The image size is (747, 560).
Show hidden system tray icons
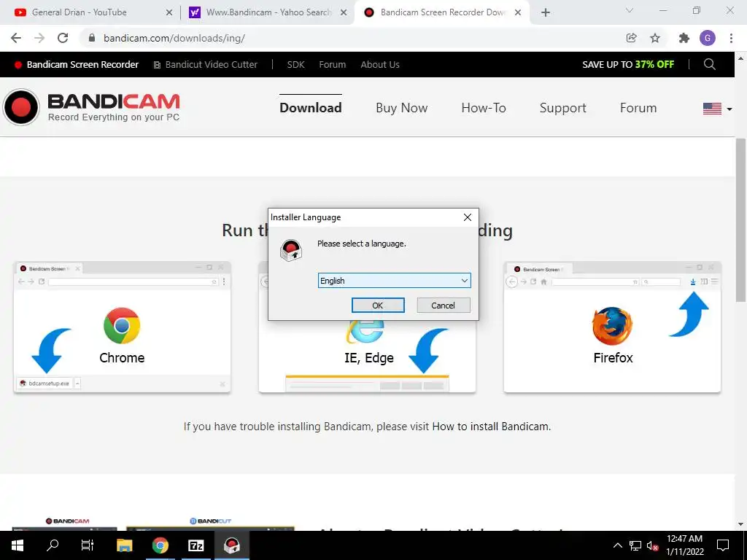point(617,545)
